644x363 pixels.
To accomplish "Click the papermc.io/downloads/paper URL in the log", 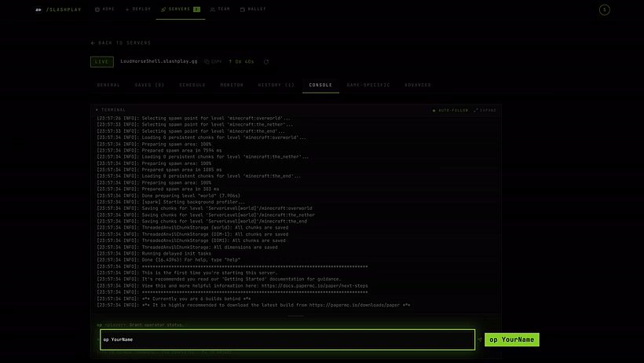I will pyautogui.click(x=354, y=305).
